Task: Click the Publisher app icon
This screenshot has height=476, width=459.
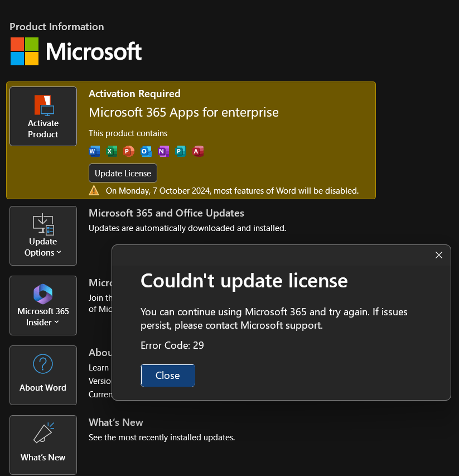Action: (181, 151)
